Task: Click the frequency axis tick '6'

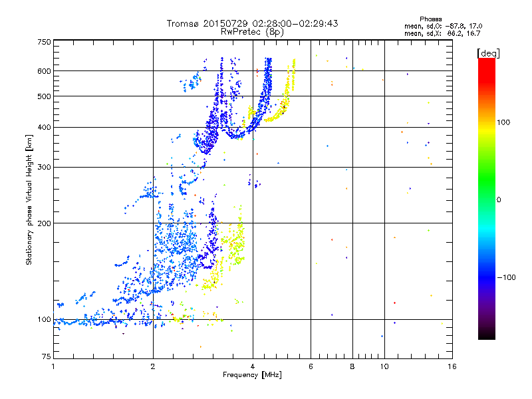Action: [311, 366]
